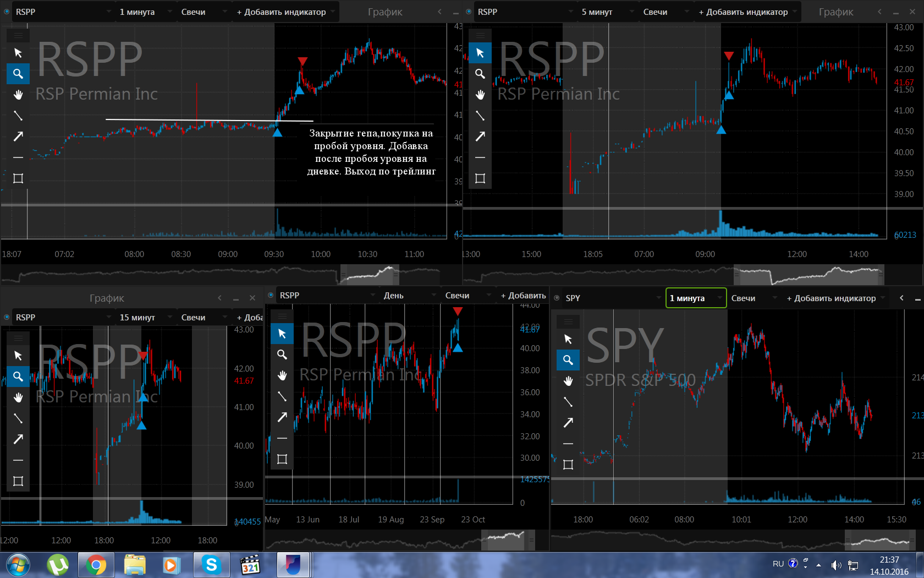Screen dimensions: 924x578
Task: Select rectangle tool in top-left 1-minute chart
Action: pyautogui.click(x=18, y=178)
